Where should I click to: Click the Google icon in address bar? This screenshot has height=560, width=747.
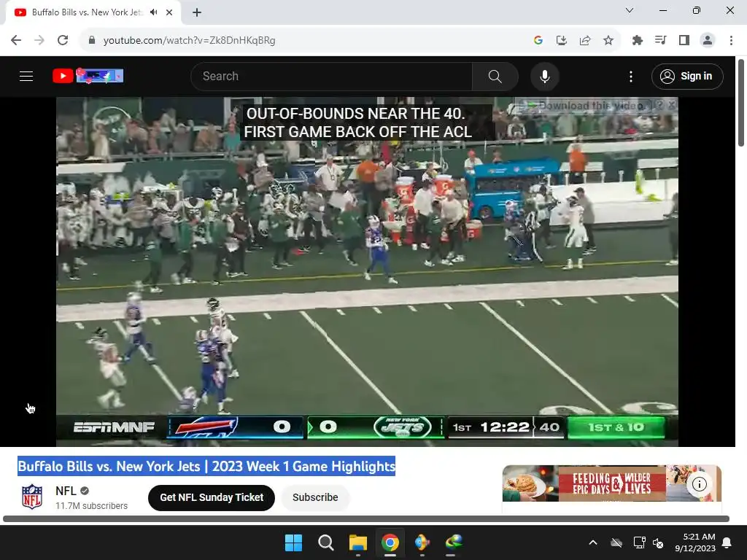click(x=538, y=41)
